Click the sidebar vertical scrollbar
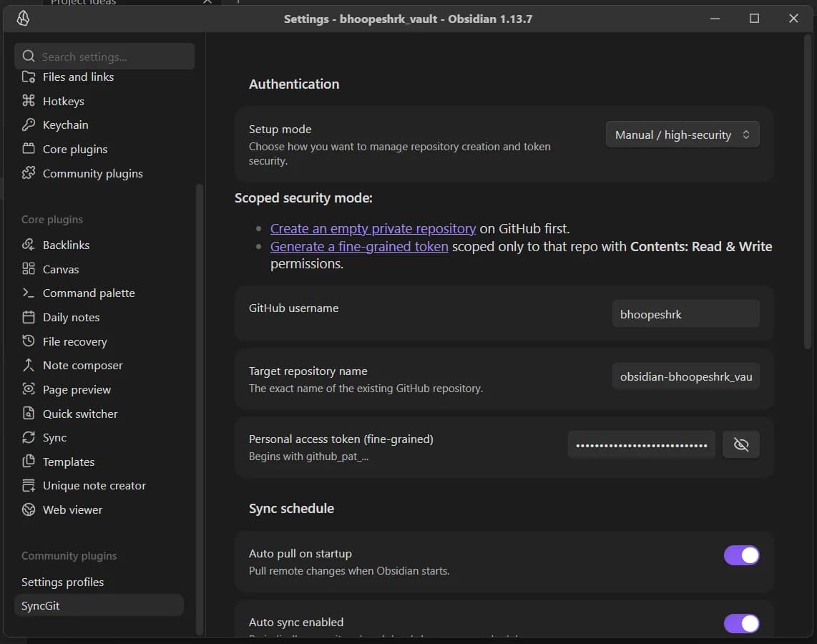Screen dimensions: 817x644 pyautogui.click(x=199, y=409)
